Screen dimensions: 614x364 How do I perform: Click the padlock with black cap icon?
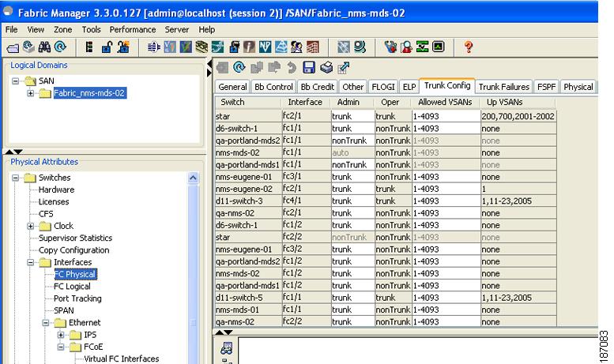point(234,47)
